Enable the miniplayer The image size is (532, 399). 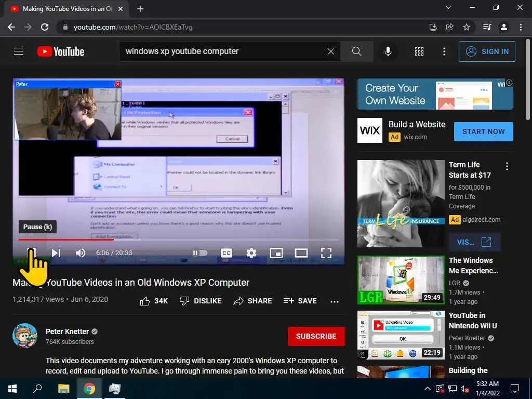(x=276, y=253)
